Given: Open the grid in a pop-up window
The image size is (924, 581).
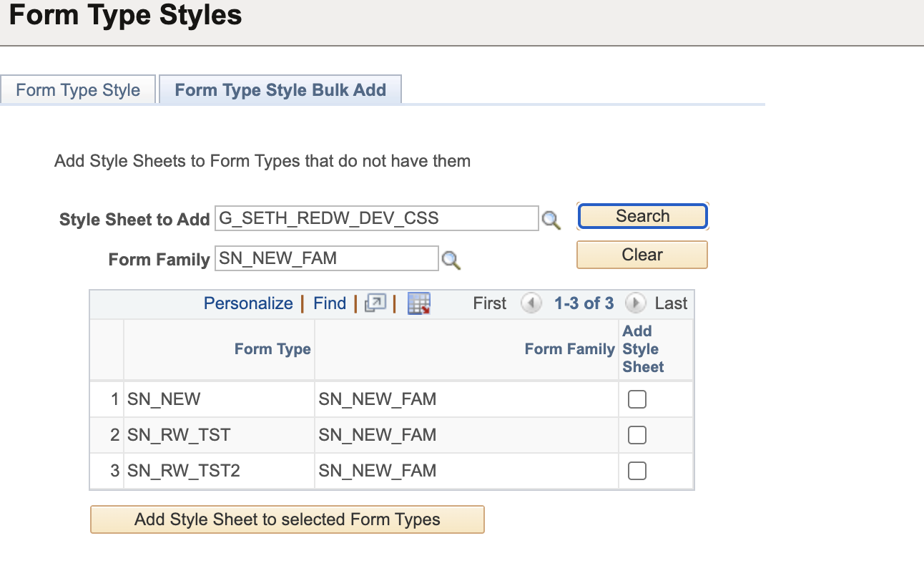Looking at the screenshot, I should tap(375, 303).
